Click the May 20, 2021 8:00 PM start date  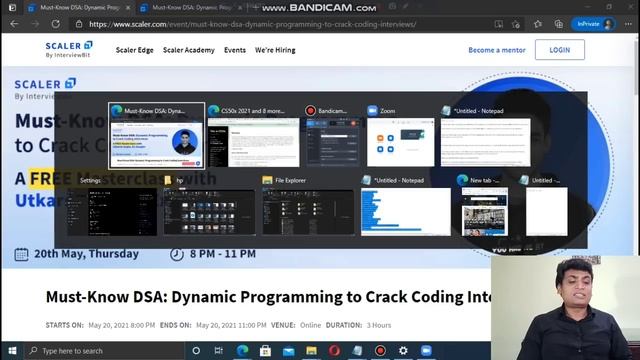pyautogui.click(x=122, y=325)
